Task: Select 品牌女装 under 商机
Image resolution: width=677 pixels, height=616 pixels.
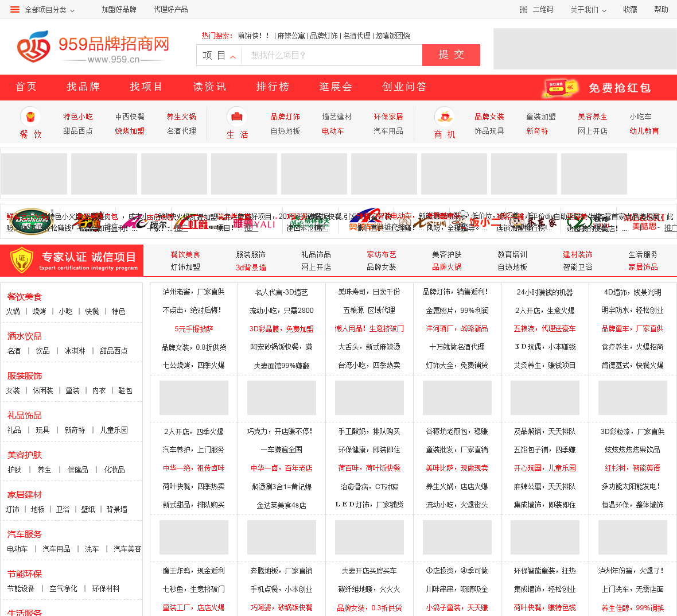Action: tap(489, 117)
